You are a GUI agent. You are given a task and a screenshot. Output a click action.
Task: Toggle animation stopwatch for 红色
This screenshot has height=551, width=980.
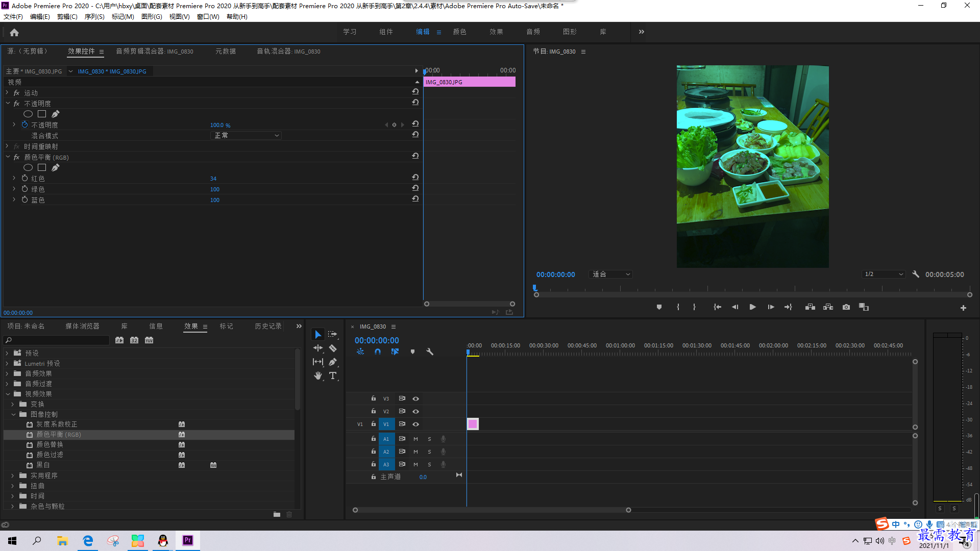point(24,178)
